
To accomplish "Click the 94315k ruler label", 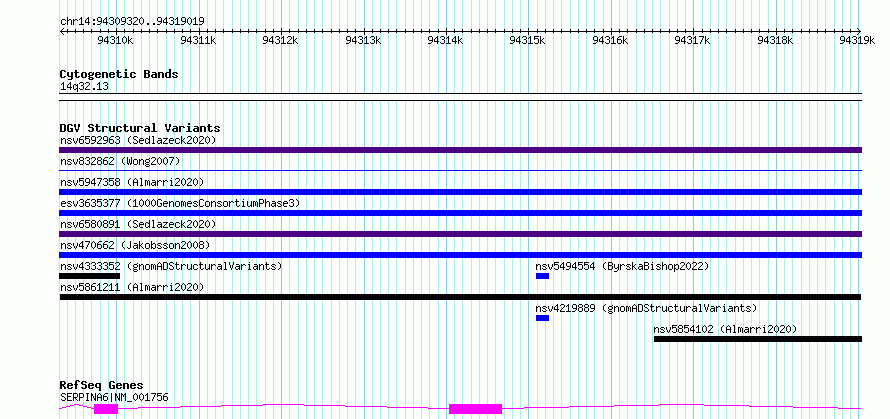I will (x=528, y=40).
